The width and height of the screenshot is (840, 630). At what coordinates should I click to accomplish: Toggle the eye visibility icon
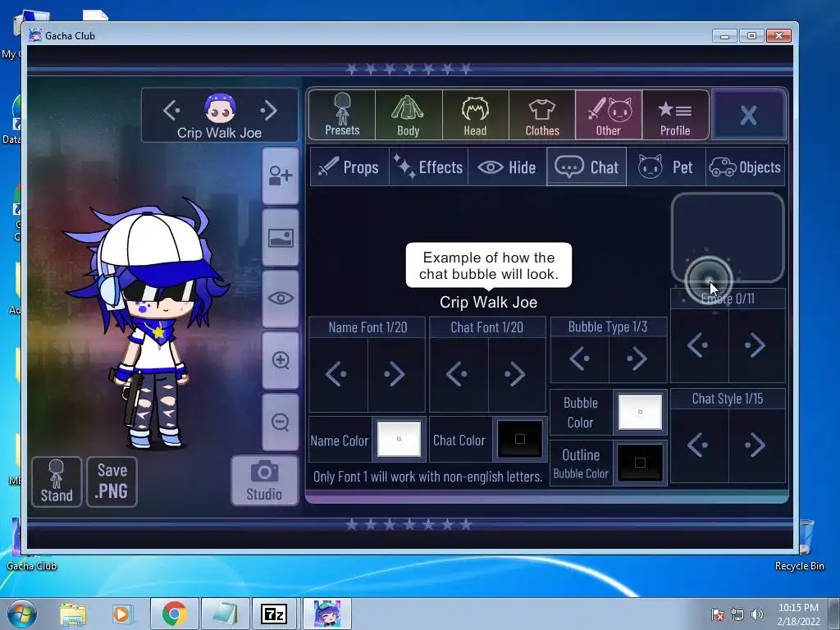point(281,299)
